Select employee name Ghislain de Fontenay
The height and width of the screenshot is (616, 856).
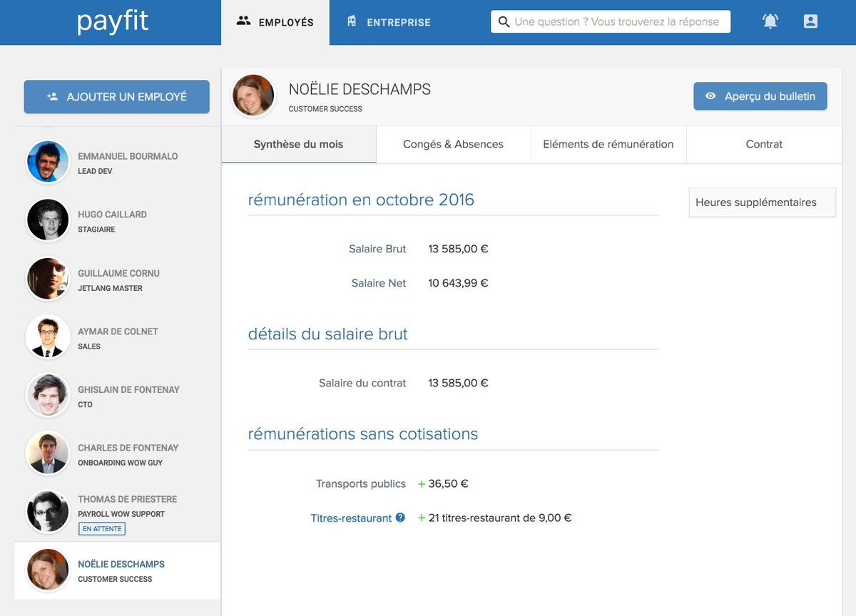coord(128,390)
